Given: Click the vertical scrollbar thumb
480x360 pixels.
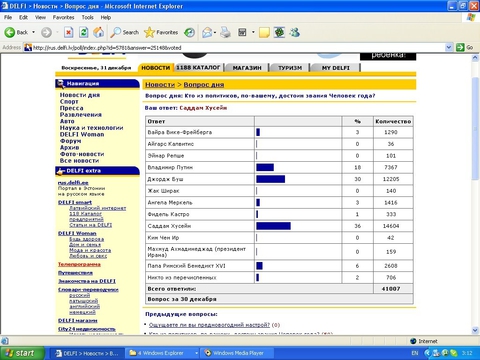Looking at the screenshot, I should coord(475,128).
